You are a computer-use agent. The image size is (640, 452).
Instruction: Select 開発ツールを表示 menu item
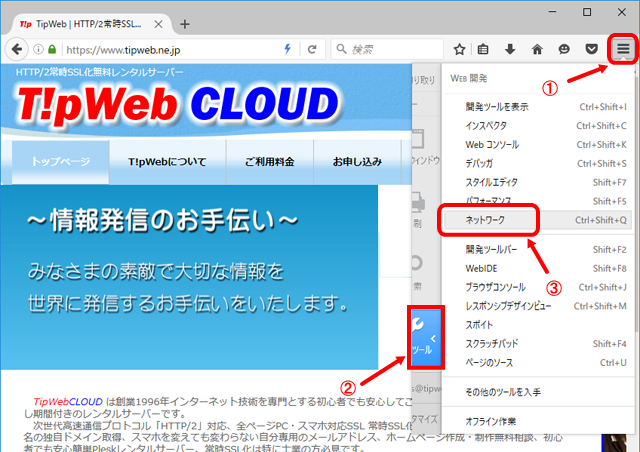point(538,107)
